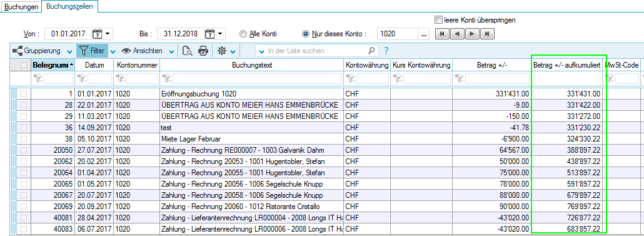Click the Gruppierung toolbar button
The width and height of the screenshot is (644, 236).
coord(36,51)
